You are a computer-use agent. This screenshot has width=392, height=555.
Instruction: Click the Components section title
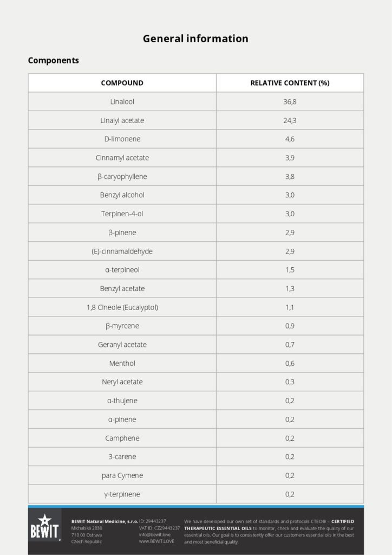[54, 60]
